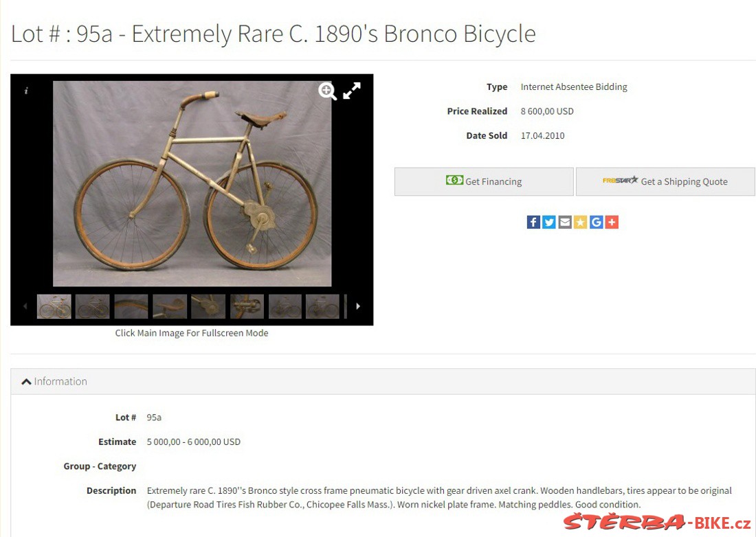The height and width of the screenshot is (537, 756).
Task: Click the magnifier zoom icon on image
Action: [x=327, y=91]
